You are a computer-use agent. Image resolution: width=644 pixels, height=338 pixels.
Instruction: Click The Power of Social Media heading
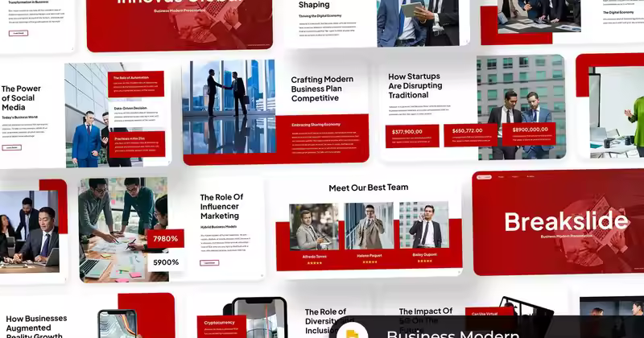point(21,97)
